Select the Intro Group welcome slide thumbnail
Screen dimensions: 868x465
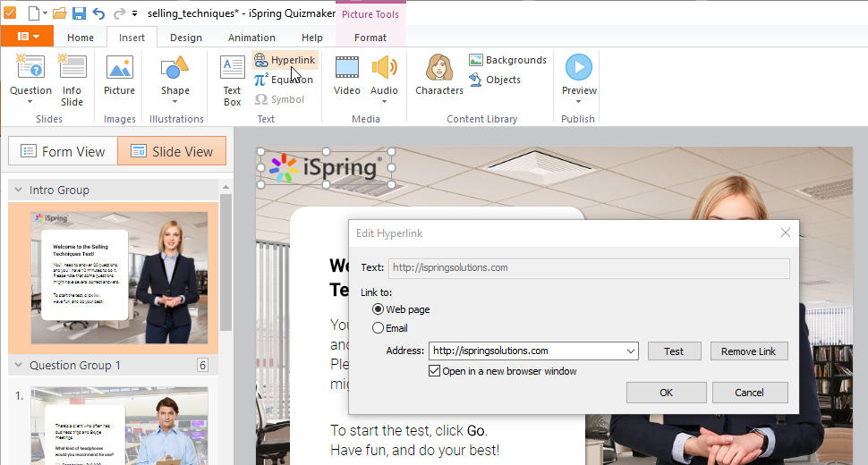click(119, 277)
